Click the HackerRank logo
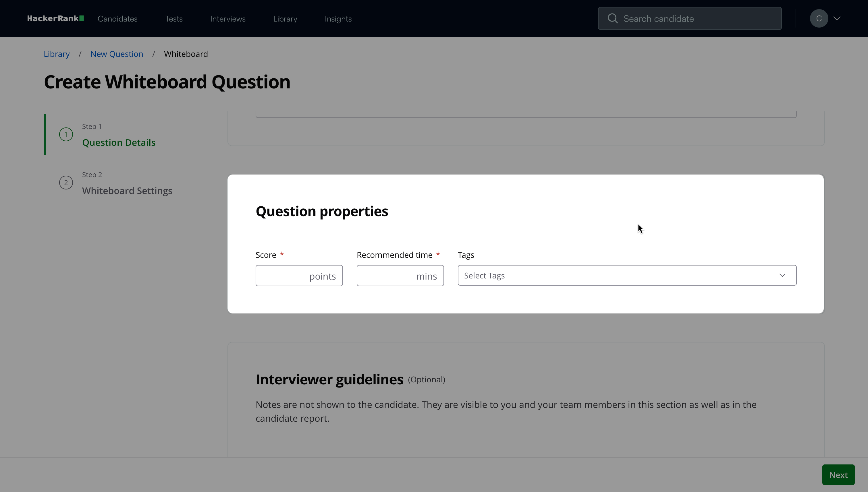 pos(55,19)
